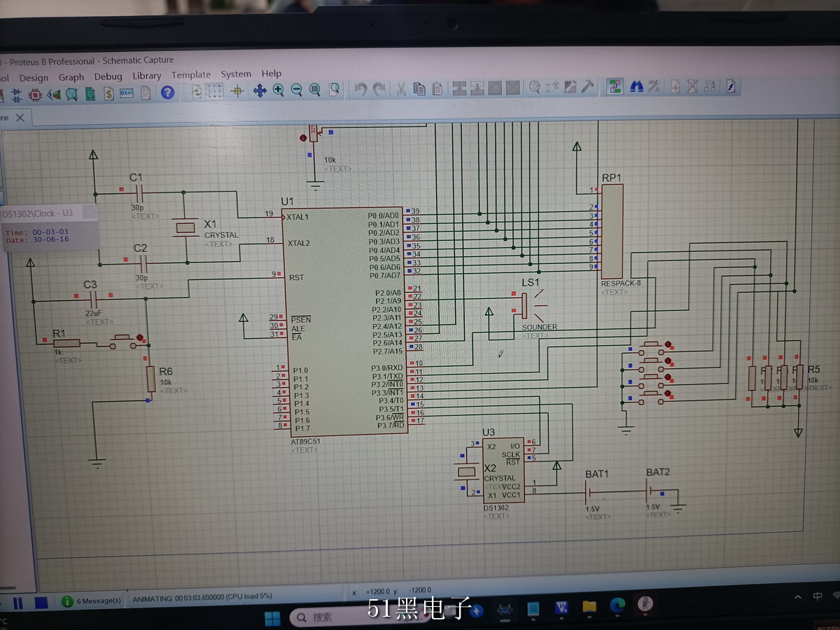Image resolution: width=840 pixels, height=630 pixels.
Task: Open the 6 Message(s) simulation log
Action: [x=91, y=601]
